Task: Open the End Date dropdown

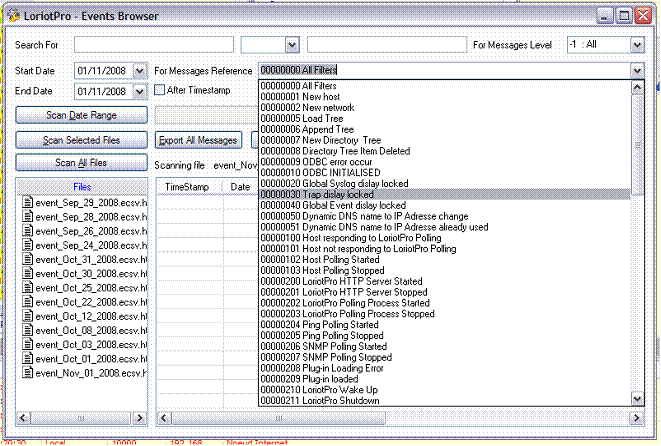Action: pos(140,91)
